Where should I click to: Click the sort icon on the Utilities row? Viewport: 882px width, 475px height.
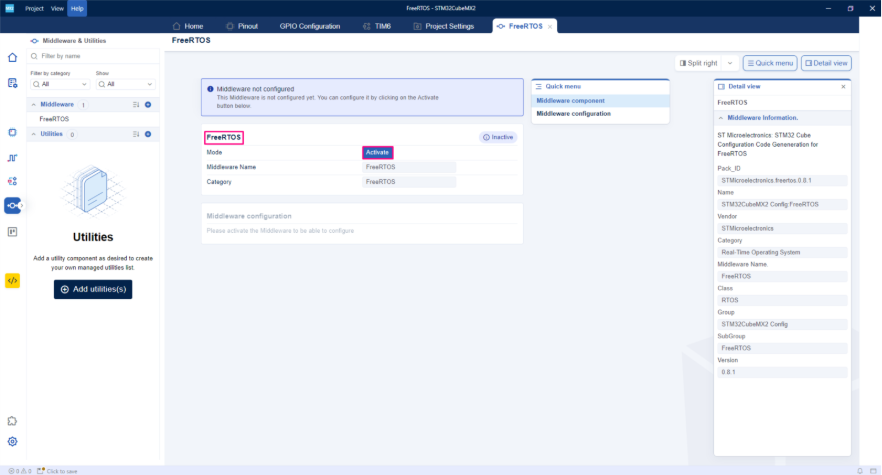click(136, 134)
